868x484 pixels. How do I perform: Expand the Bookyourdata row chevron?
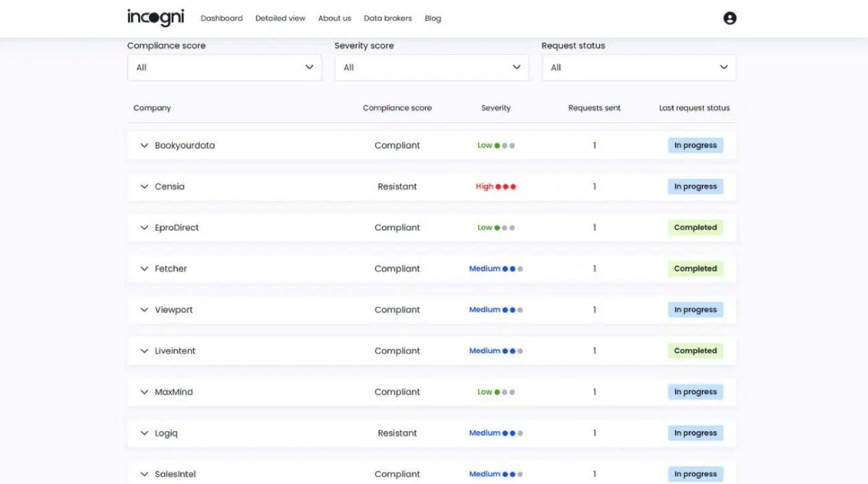click(144, 146)
